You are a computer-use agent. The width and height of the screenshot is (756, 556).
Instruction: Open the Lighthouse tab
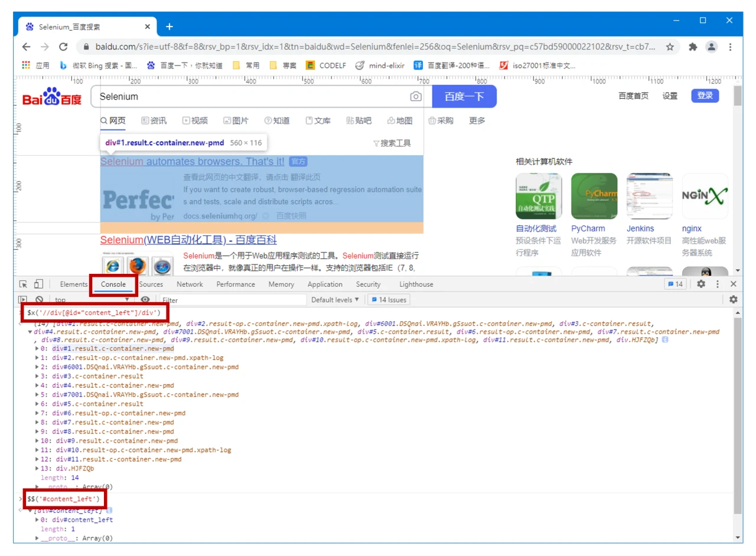pyautogui.click(x=416, y=284)
